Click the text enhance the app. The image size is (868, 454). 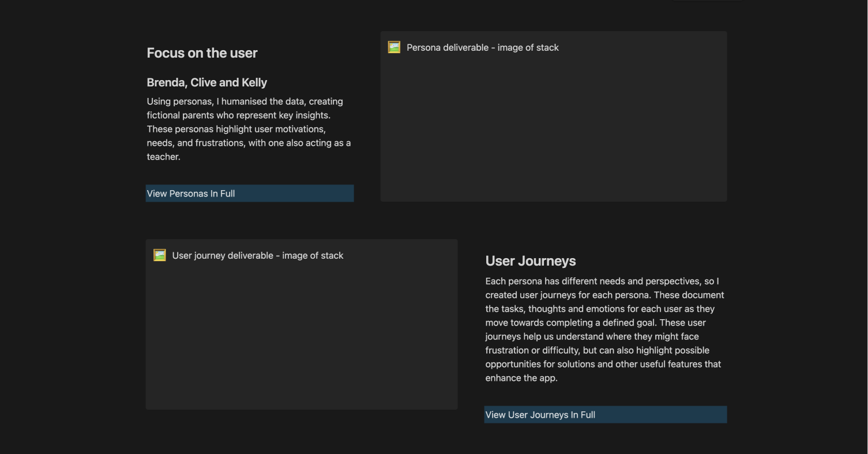pos(521,378)
